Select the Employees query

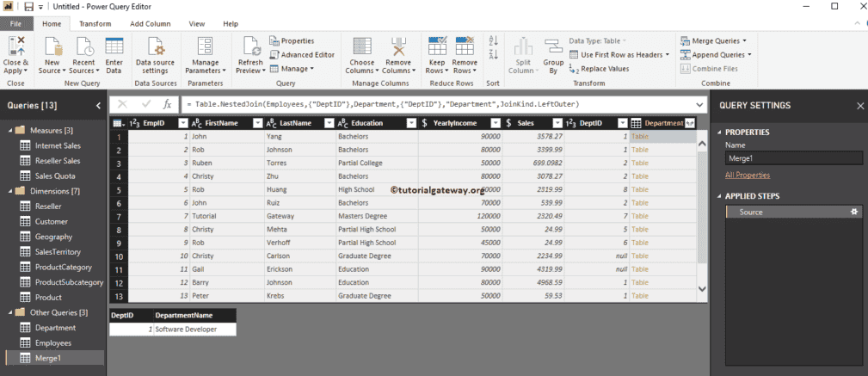click(x=53, y=342)
